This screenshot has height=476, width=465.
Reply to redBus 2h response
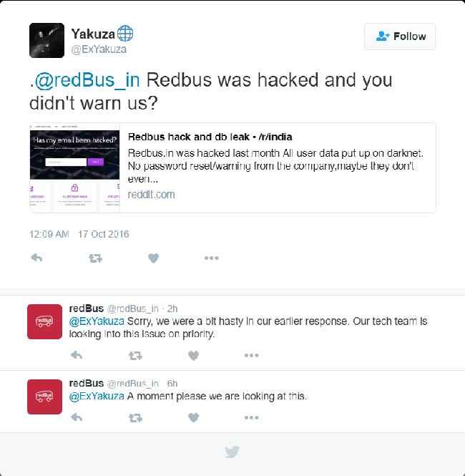[77, 355]
